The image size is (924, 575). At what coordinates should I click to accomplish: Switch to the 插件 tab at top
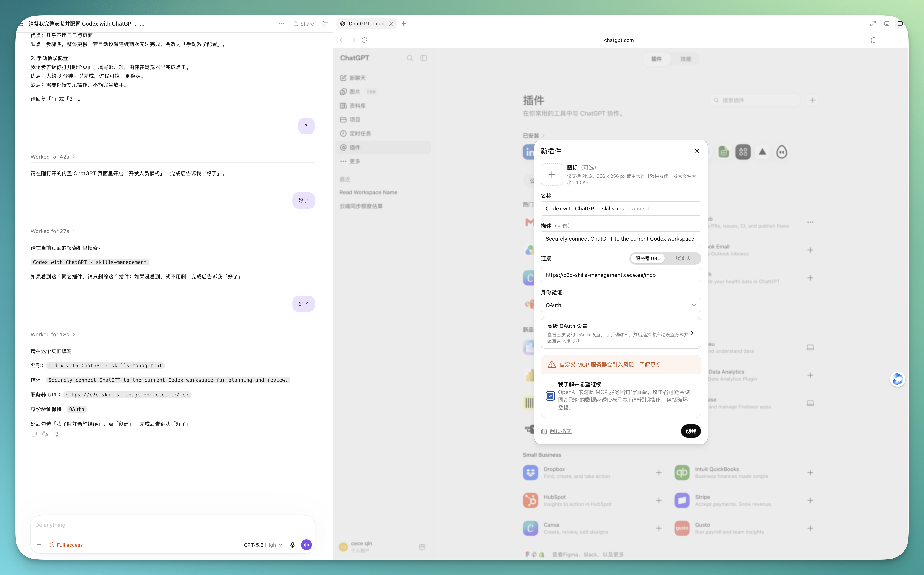(x=656, y=59)
